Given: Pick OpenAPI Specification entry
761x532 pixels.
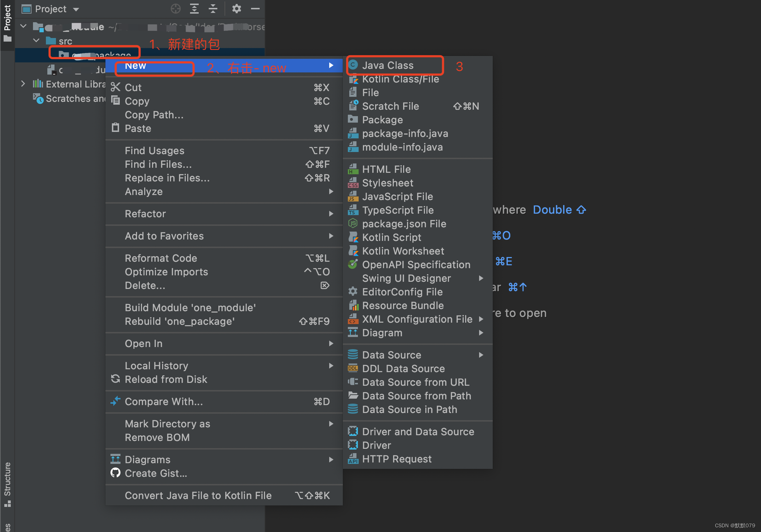Looking at the screenshot, I should click(x=416, y=265).
